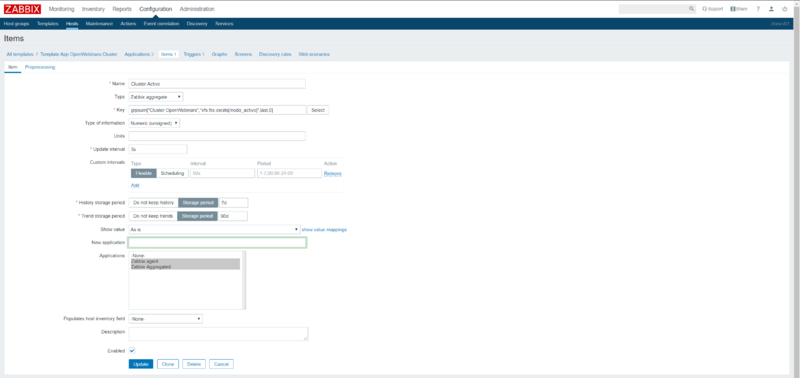Click the Zabbix logo
This screenshot has height=378, width=800.
tap(22, 9)
